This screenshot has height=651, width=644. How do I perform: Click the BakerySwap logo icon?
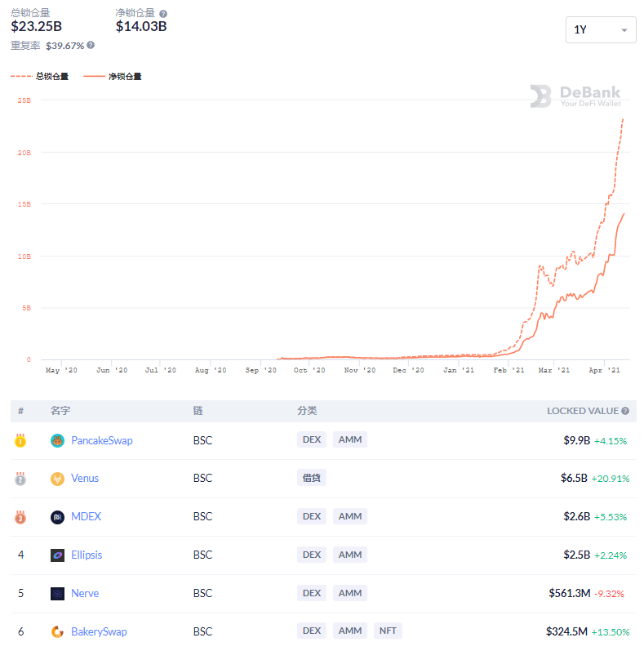pyautogui.click(x=57, y=632)
